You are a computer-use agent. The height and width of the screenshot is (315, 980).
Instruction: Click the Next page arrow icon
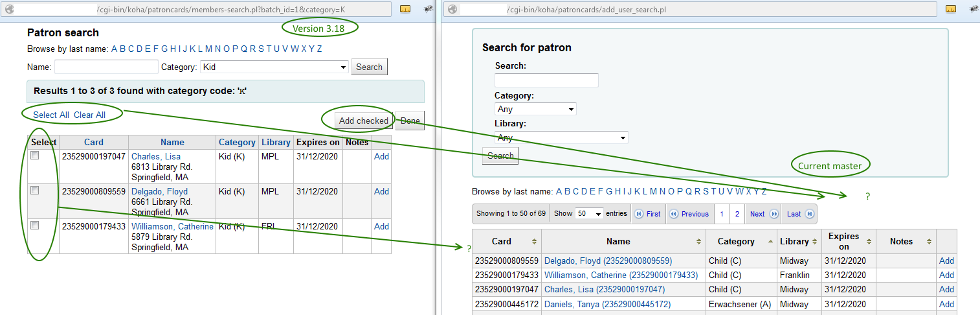pyautogui.click(x=774, y=214)
